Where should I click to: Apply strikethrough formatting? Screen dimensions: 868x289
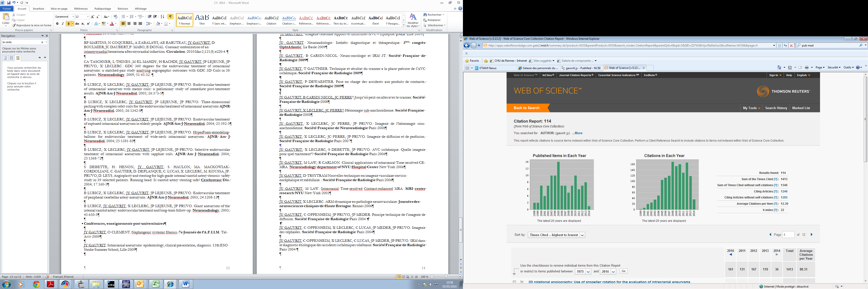click(x=77, y=24)
